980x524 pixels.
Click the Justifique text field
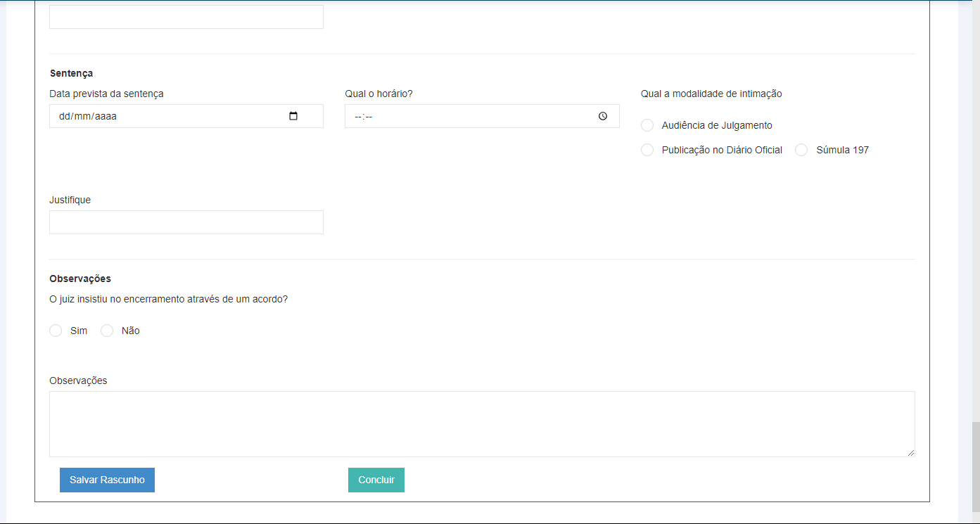click(186, 222)
